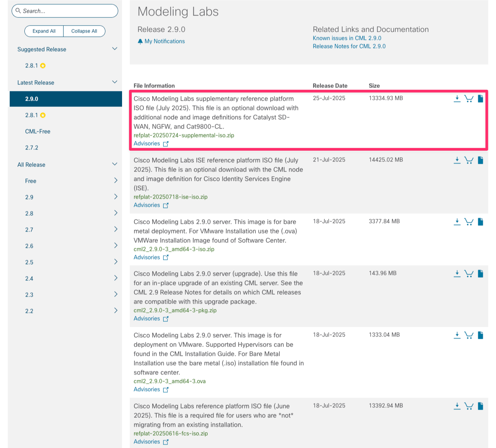Select the CML-Free release

(38, 132)
